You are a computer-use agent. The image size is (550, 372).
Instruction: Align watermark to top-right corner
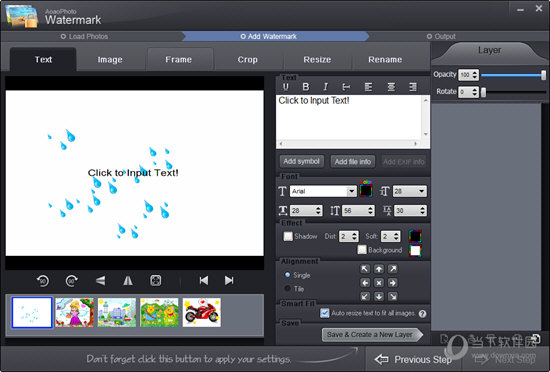tap(393, 269)
